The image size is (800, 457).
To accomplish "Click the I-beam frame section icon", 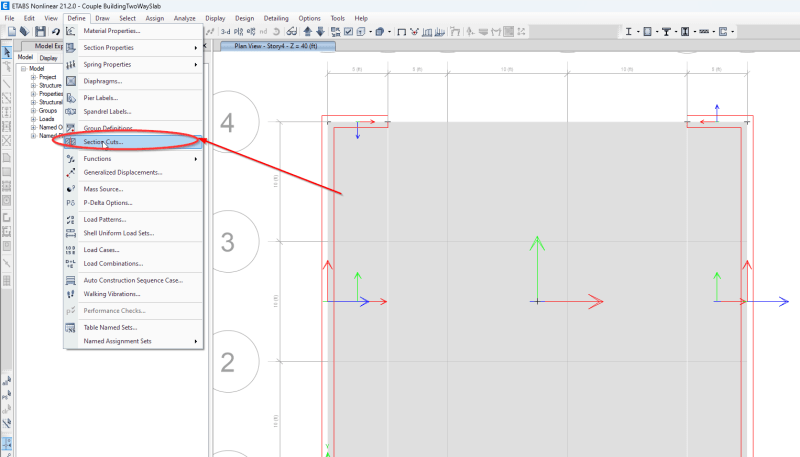I will [629, 32].
